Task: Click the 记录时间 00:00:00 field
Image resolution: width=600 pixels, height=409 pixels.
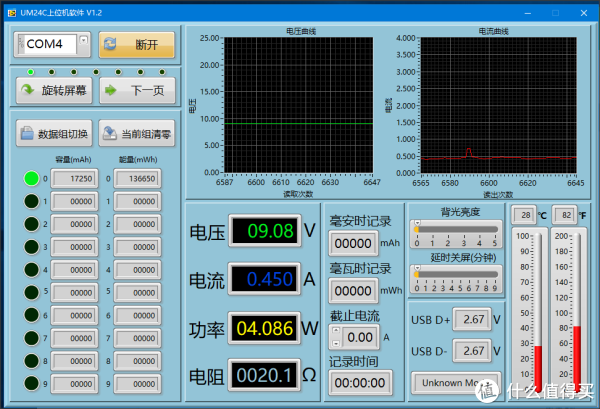Action: (360, 383)
